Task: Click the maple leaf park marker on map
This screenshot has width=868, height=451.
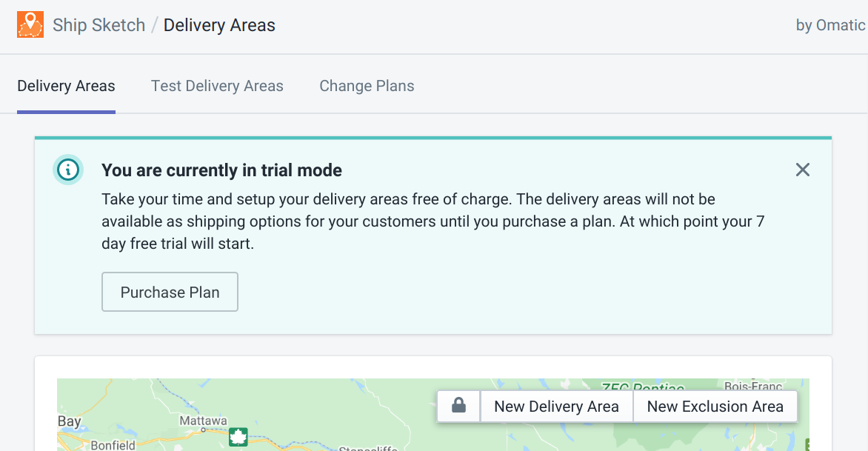Action: tap(238, 437)
